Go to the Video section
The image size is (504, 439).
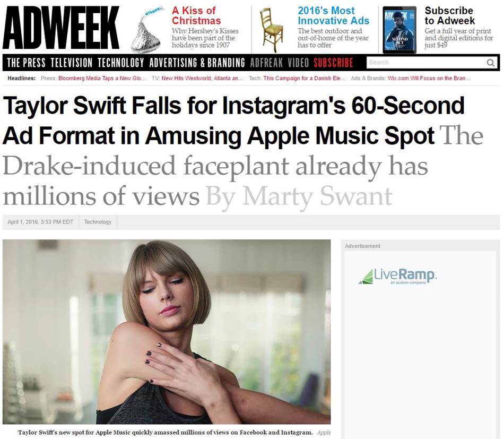click(x=298, y=63)
